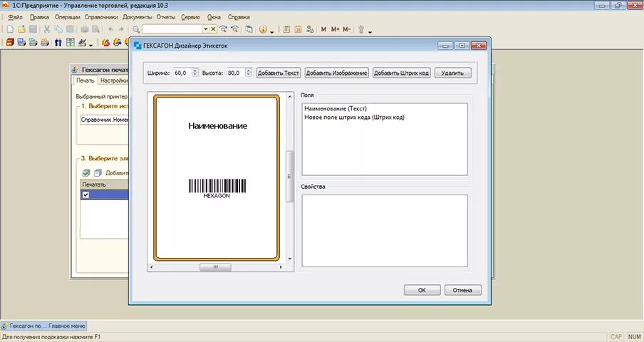Expand the wrench toolbar options arrow
Screen dimensions: 644x342
click(x=370, y=31)
